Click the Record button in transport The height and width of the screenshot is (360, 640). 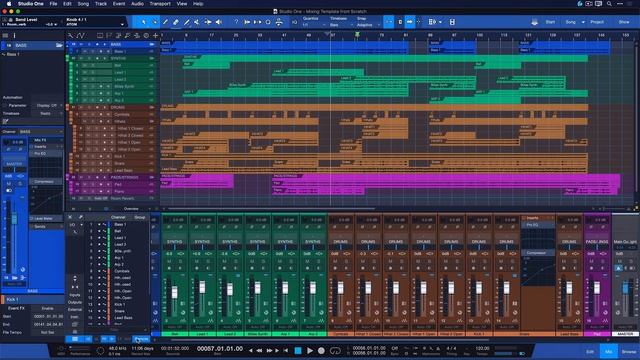322,351
